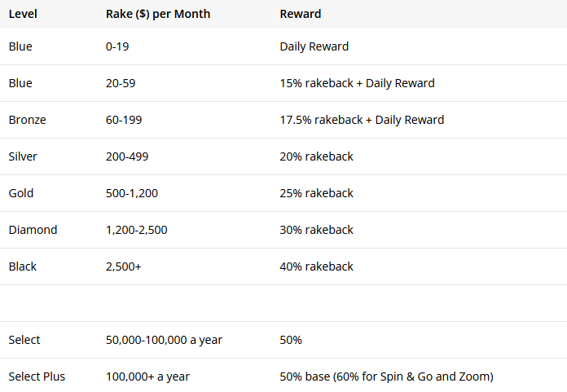
Task: Click the 40% rakeback reward cell
Action: (x=316, y=266)
